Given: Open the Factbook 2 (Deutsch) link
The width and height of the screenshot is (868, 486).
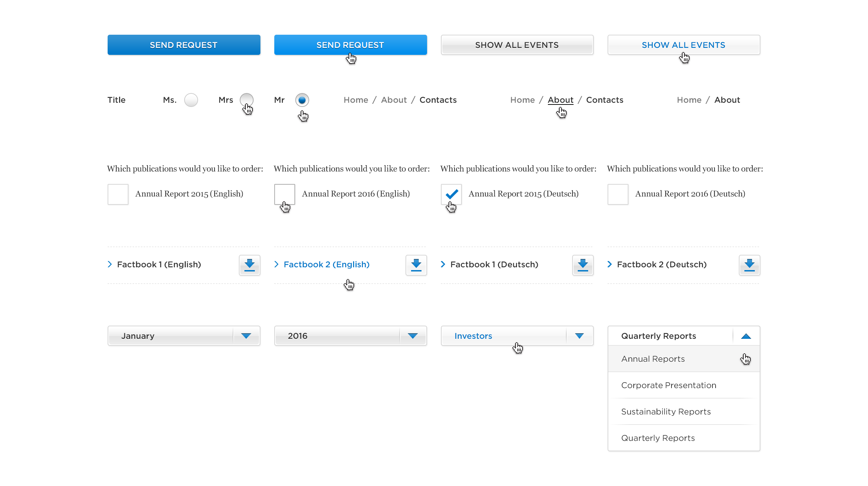Looking at the screenshot, I should point(662,265).
